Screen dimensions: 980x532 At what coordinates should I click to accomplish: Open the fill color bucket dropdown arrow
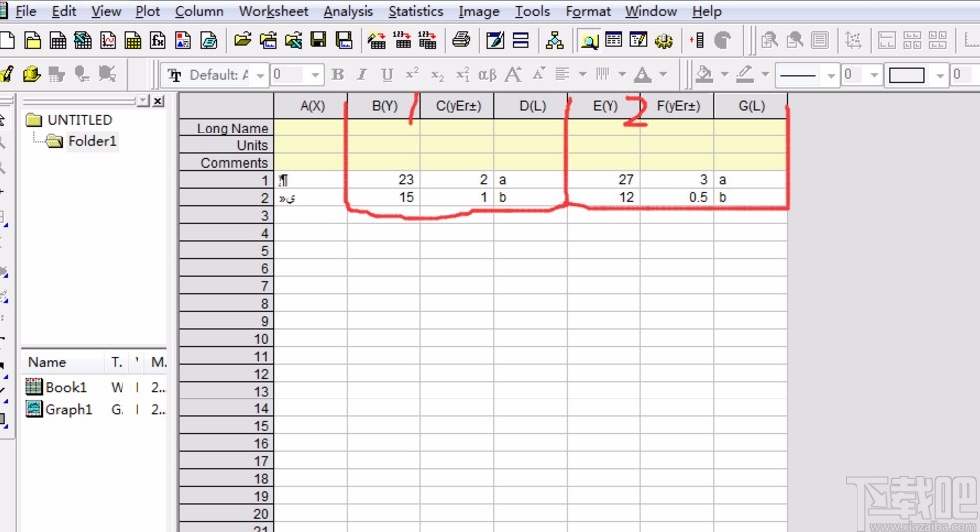(x=724, y=75)
